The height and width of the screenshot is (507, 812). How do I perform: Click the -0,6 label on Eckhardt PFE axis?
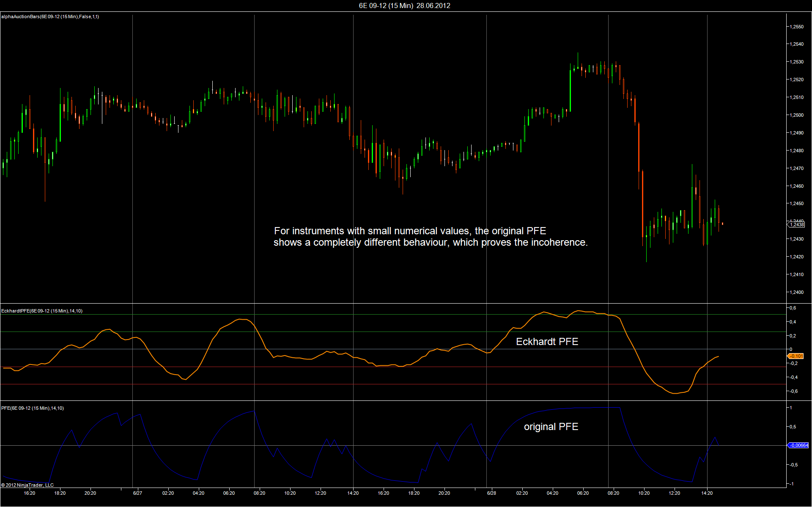[x=793, y=391]
